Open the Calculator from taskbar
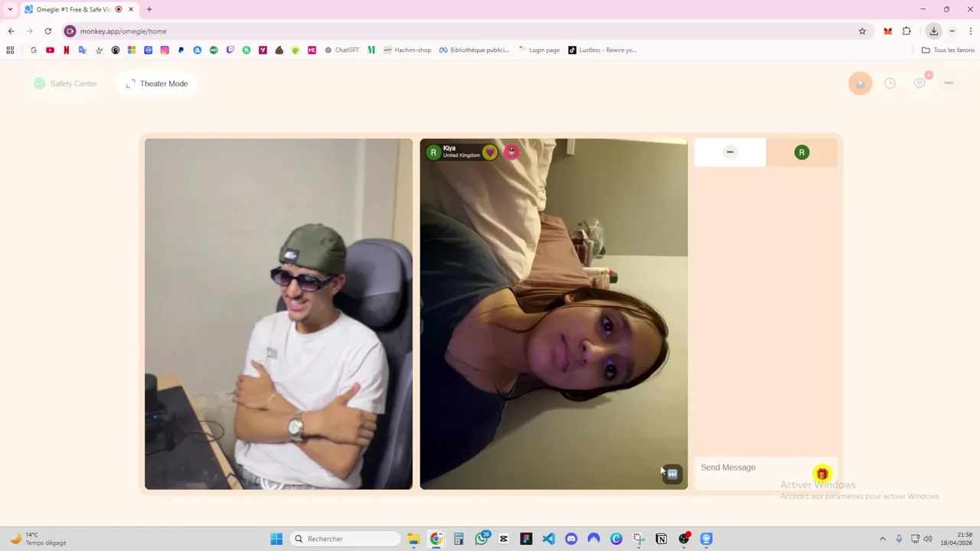This screenshot has width=980, height=551. pyautogui.click(x=459, y=539)
